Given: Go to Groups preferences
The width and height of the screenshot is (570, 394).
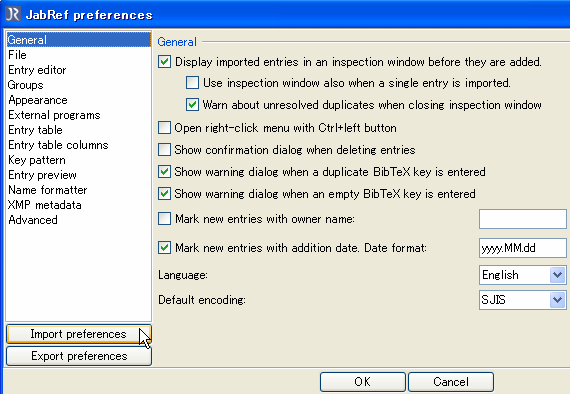Looking at the screenshot, I should 79,85.
